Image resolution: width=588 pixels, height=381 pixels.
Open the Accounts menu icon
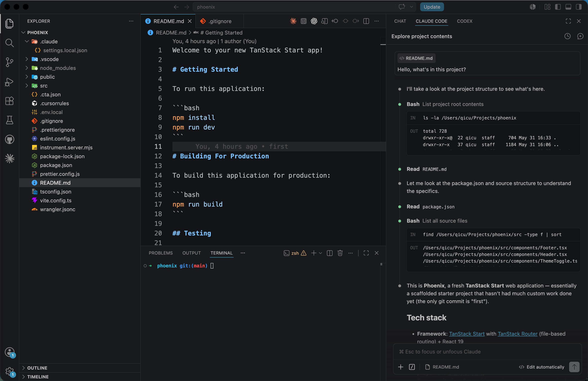(10, 352)
